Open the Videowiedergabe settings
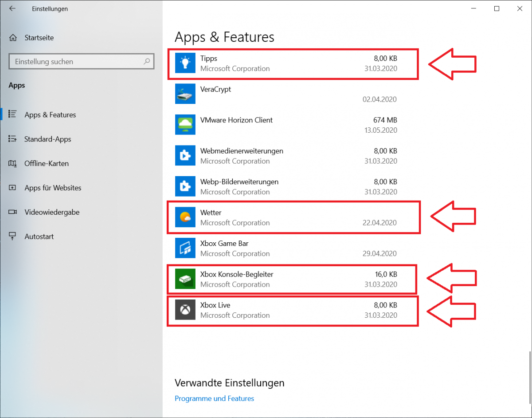This screenshot has height=418, width=532. tap(52, 212)
